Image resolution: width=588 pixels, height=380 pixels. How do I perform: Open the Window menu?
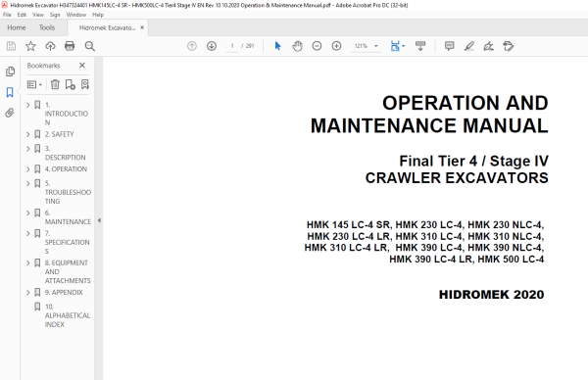tap(76, 15)
